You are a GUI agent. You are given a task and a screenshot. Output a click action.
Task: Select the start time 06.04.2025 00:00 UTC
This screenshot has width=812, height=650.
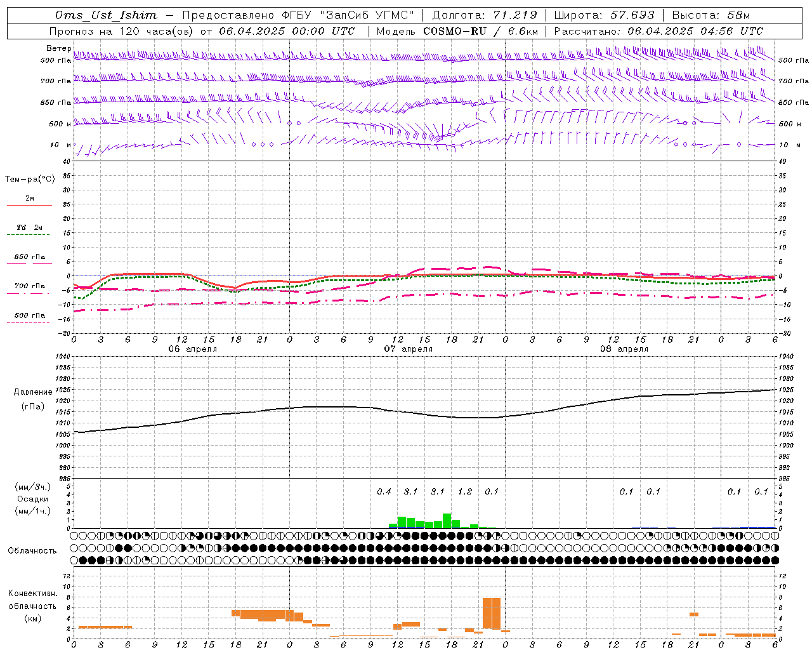(x=287, y=31)
